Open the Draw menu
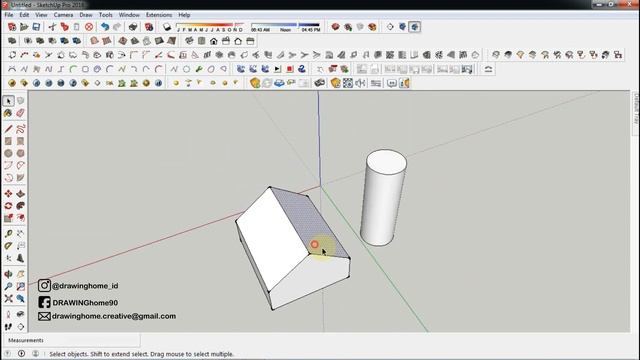This screenshot has width=640, height=360. (x=86, y=15)
